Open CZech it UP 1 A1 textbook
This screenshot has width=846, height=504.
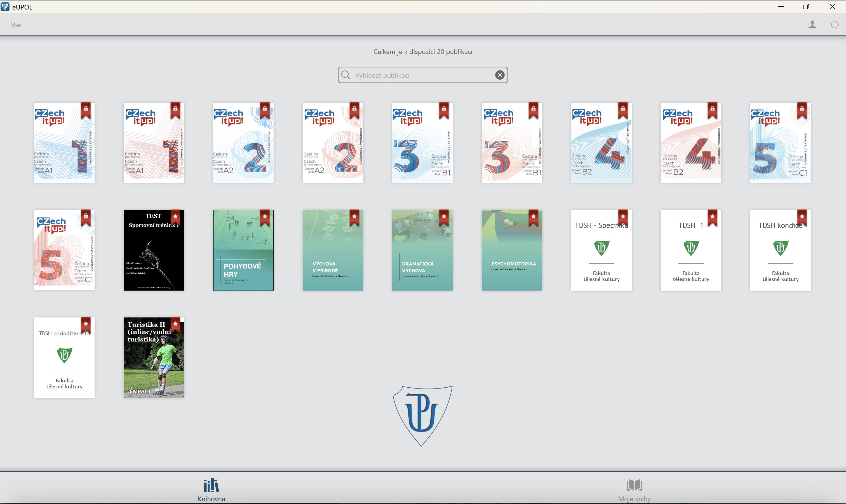(x=64, y=143)
